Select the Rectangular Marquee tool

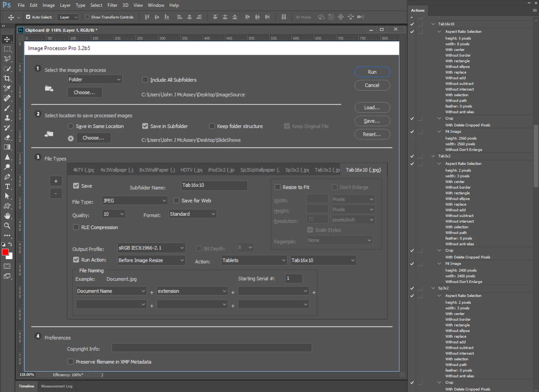[7, 49]
